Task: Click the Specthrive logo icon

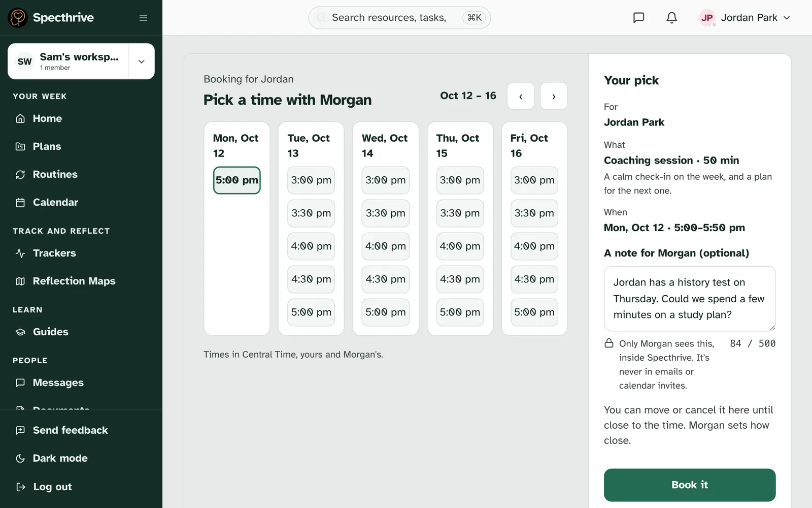Action: pos(18,18)
